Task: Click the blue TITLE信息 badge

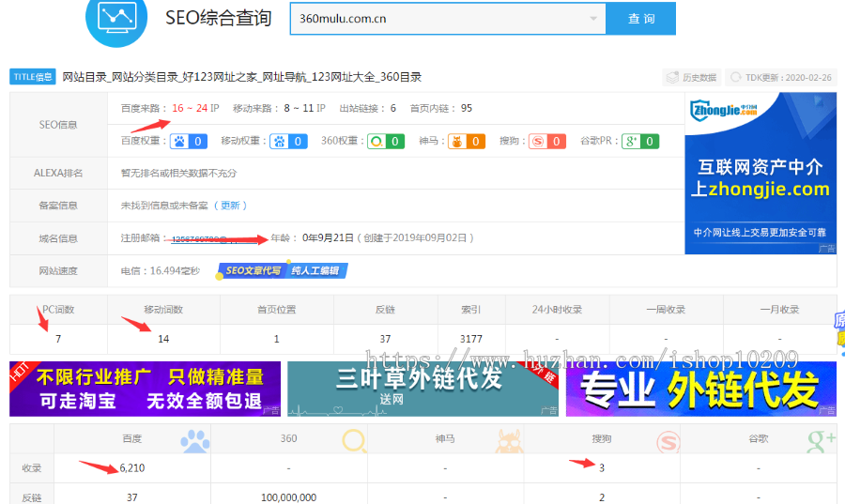Action: [x=33, y=77]
